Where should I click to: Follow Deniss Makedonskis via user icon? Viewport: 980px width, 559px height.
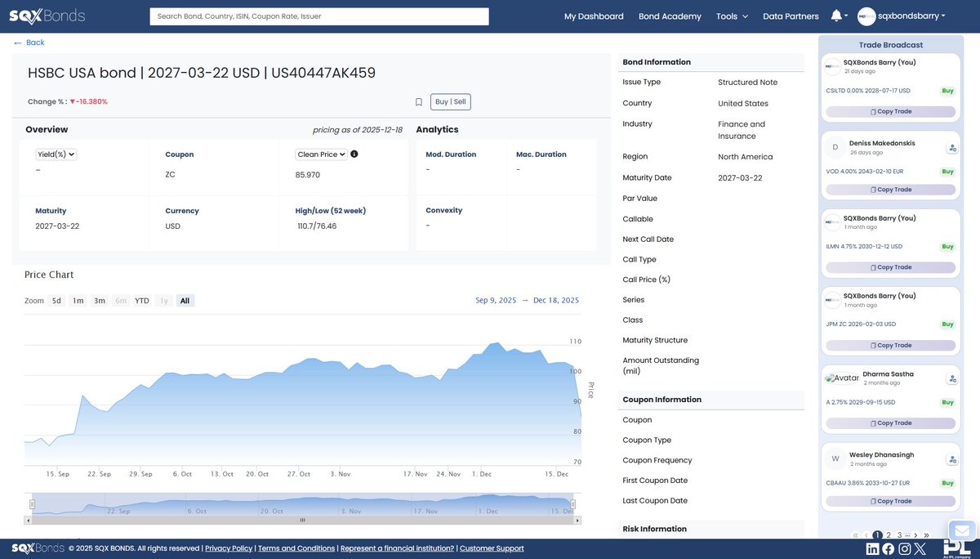[x=952, y=148]
